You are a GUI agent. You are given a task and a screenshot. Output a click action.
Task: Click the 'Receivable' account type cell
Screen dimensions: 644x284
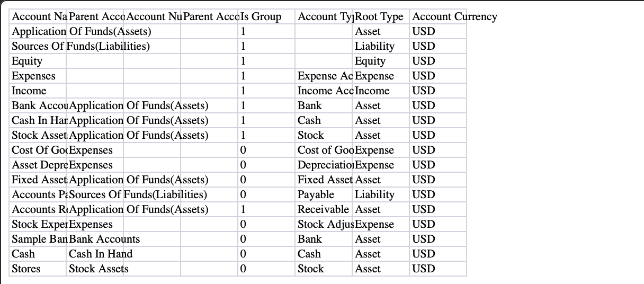point(323,209)
